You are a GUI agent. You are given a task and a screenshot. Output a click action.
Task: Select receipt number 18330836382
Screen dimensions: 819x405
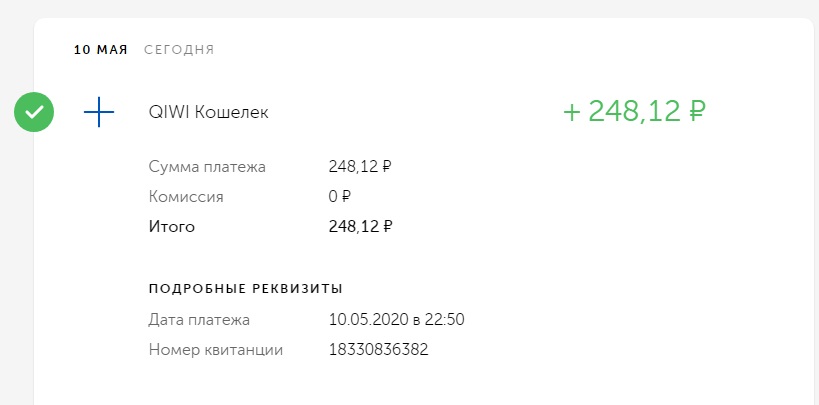coord(379,350)
